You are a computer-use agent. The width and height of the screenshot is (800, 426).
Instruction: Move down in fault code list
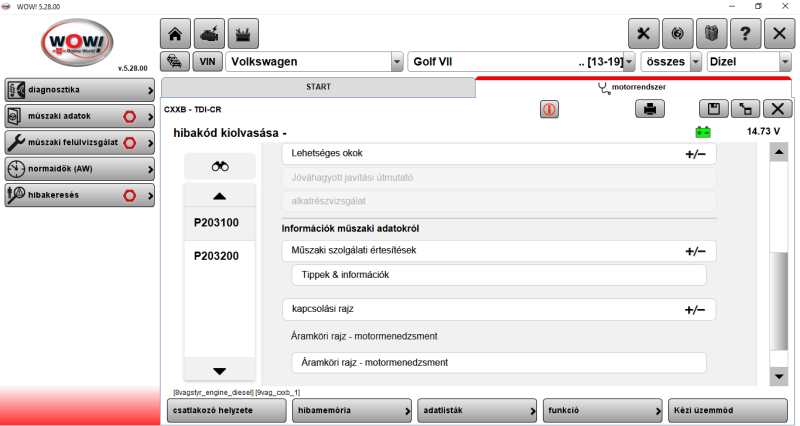(219, 371)
